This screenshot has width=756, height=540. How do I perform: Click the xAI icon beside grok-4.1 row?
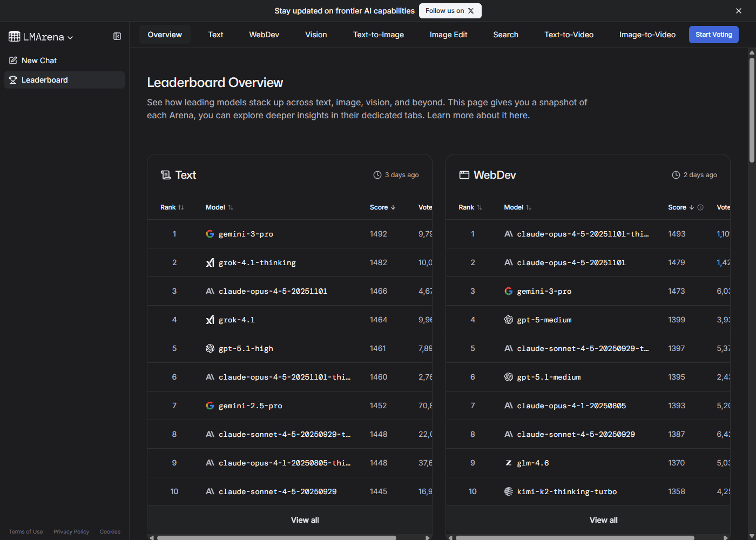point(210,320)
